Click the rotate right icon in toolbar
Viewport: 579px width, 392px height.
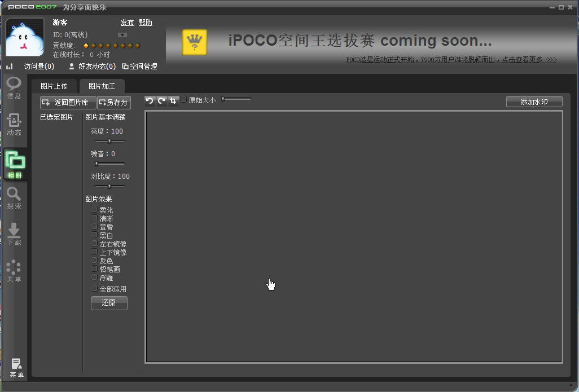click(161, 100)
